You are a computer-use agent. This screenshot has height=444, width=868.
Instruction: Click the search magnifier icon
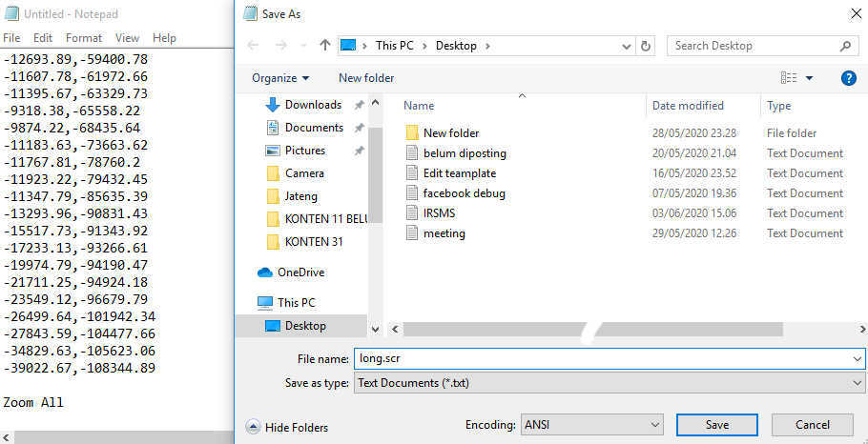(x=845, y=46)
